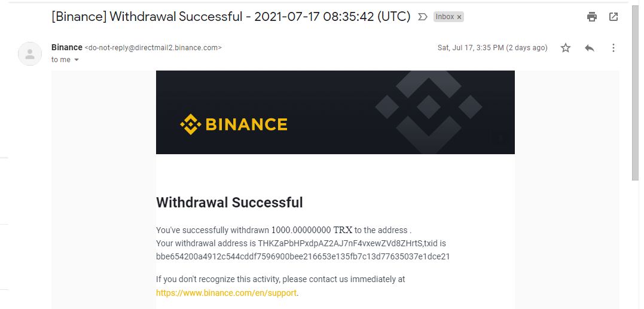
Task: Click the withdrawal address starting with THKZaPbH
Action: tap(340, 243)
